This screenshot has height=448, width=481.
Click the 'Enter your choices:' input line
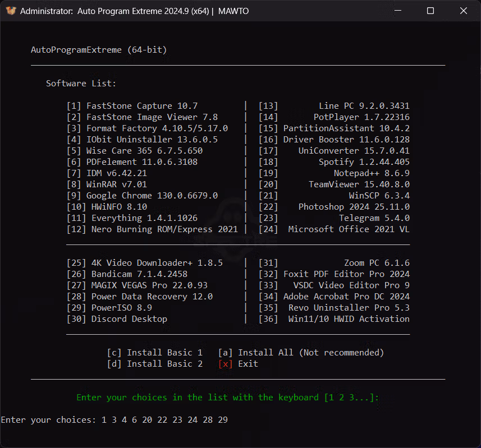point(114,420)
